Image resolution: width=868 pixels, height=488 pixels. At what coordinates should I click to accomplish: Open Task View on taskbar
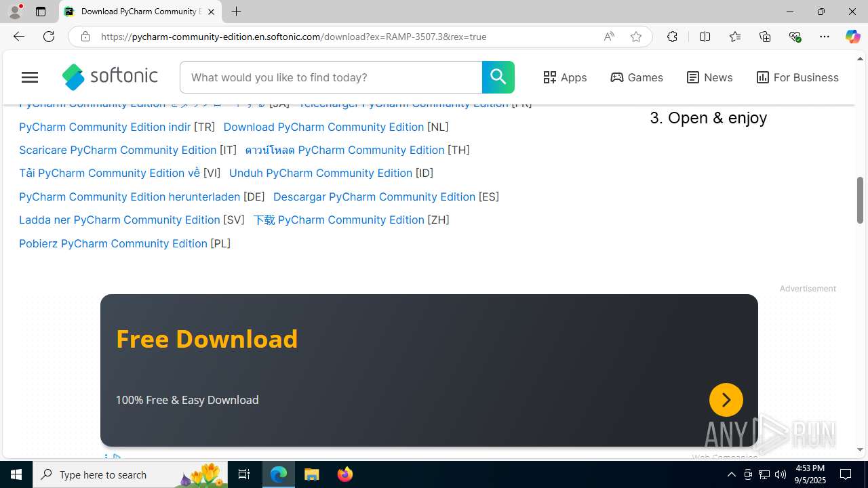click(x=244, y=474)
